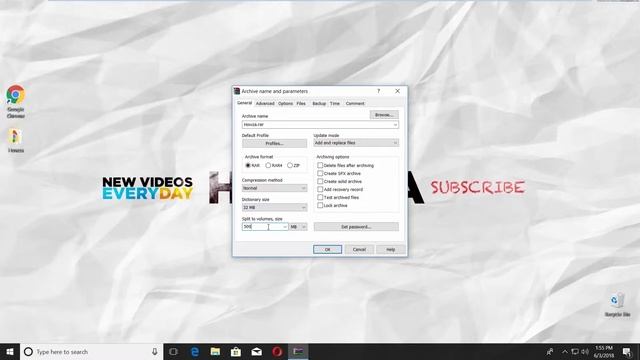Open the taskbar clock and date
The width and height of the screenshot is (640, 360).
[603, 351]
